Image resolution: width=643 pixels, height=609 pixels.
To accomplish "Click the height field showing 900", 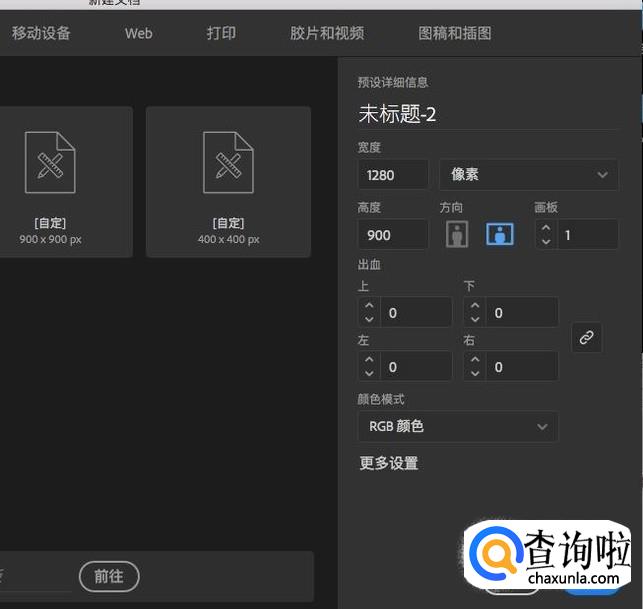I will coord(393,235).
